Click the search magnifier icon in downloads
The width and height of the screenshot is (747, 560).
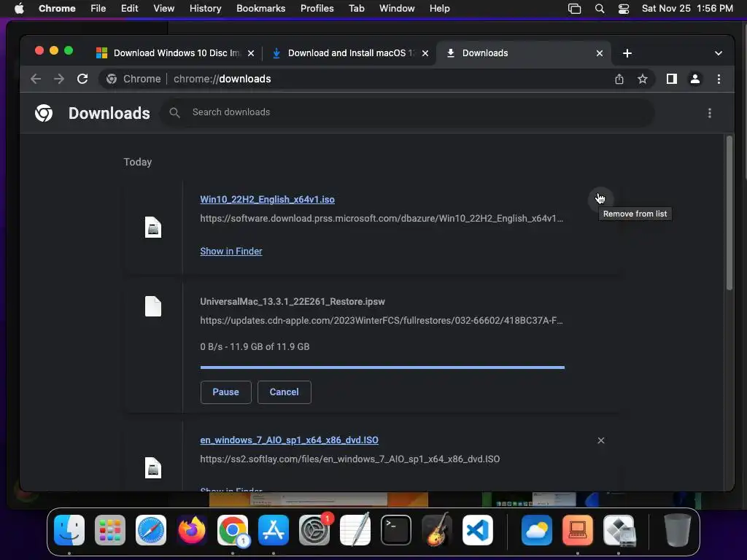[x=175, y=112]
